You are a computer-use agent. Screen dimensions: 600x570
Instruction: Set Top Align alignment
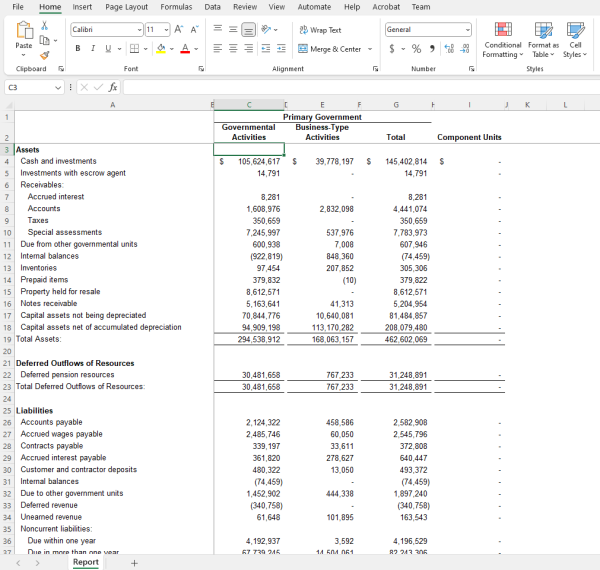click(218, 29)
